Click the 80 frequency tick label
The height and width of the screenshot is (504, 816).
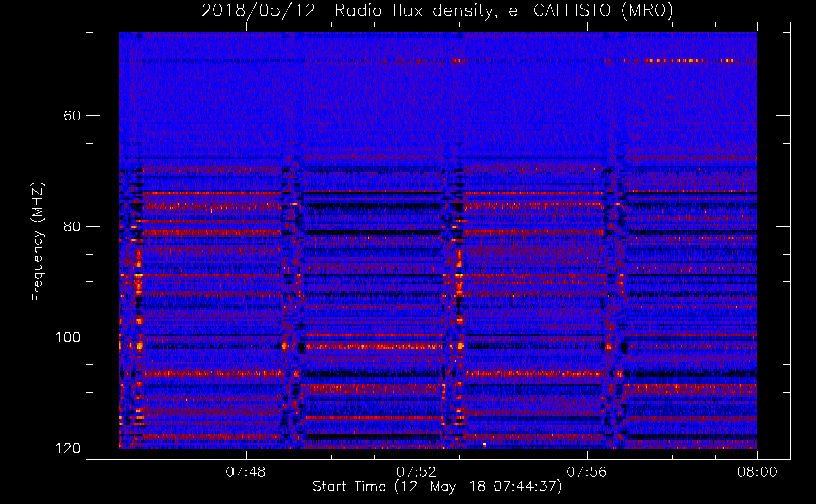point(72,226)
